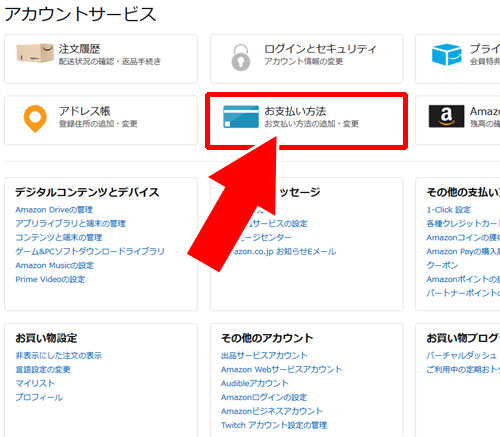Open ゲーム&PCソフトダウンロードライブラリ link
500x437 pixels.
90,251
